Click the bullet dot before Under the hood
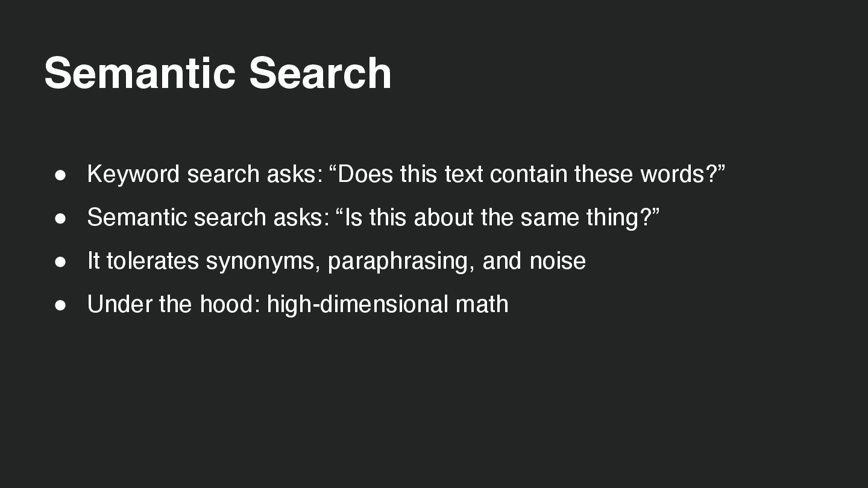Viewport: 868px width, 488px height. 60,305
